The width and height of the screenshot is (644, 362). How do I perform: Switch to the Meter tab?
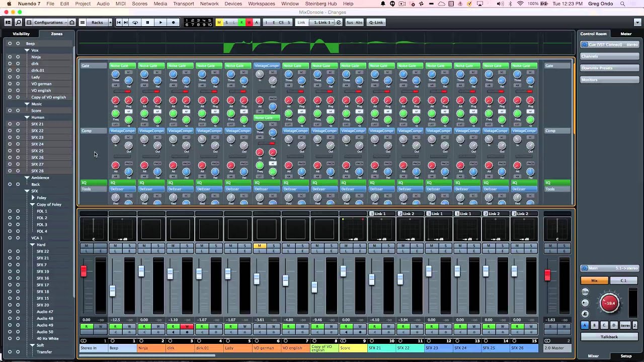point(626,34)
